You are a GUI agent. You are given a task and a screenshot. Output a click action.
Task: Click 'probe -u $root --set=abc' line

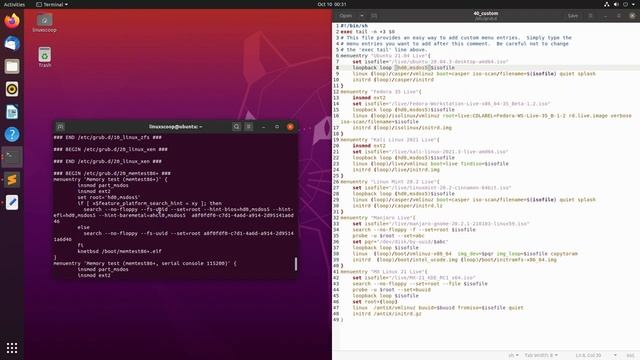coord(389,236)
